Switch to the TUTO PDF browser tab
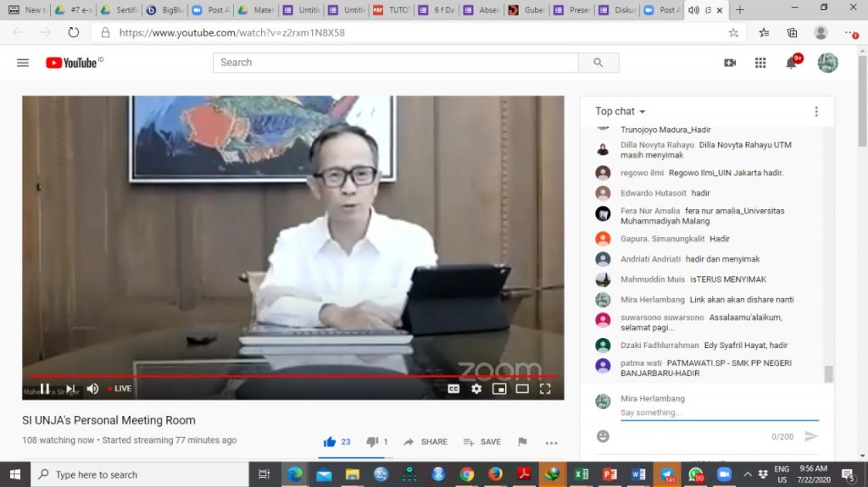The width and height of the screenshot is (868, 487). (x=392, y=10)
